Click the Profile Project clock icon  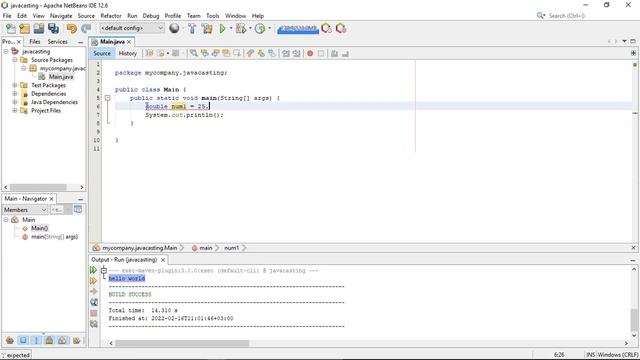[260, 28]
